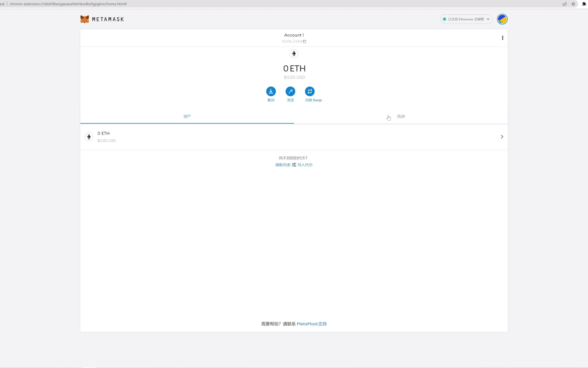Copy the account address with the copy icon

tap(304, 41)
